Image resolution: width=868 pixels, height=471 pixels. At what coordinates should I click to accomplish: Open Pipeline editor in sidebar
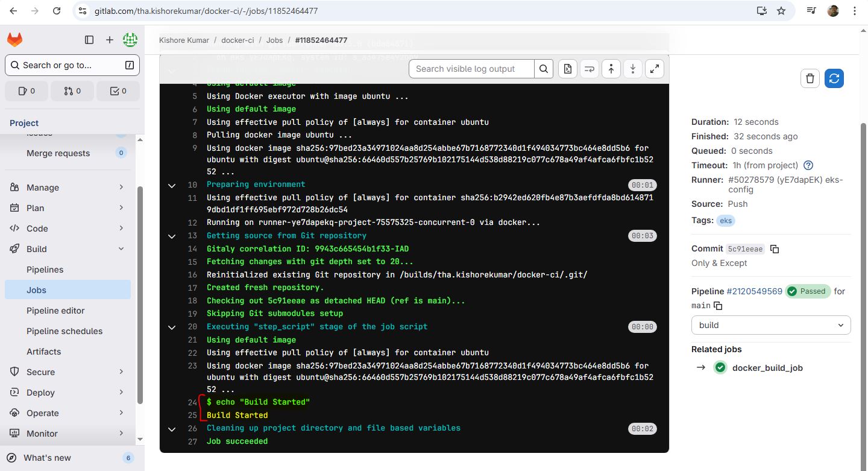pyautogui.click(x=55, y=311)
